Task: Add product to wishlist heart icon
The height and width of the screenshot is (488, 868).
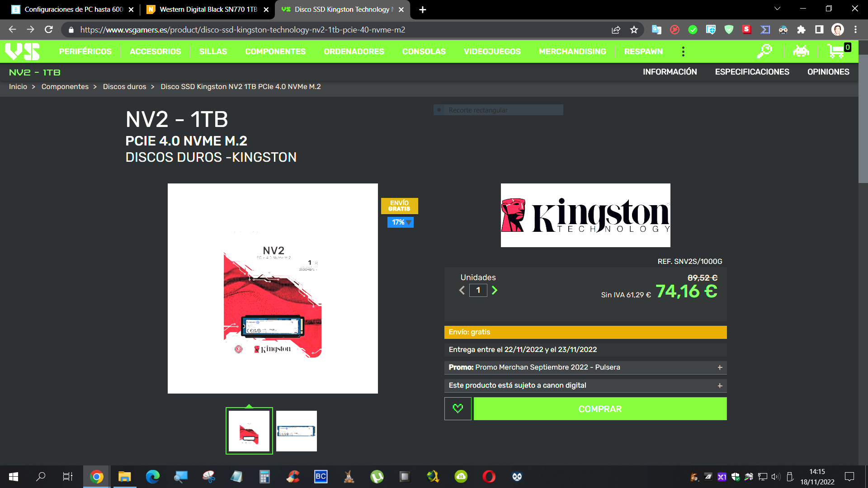Action: (458, 408)
